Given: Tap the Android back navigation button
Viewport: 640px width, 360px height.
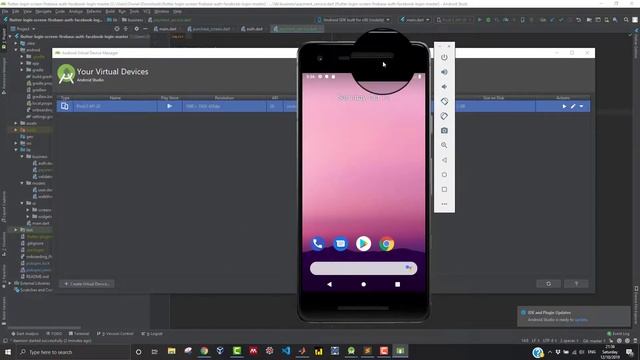Looking at the screenshot, I should [x=329, y=284].
